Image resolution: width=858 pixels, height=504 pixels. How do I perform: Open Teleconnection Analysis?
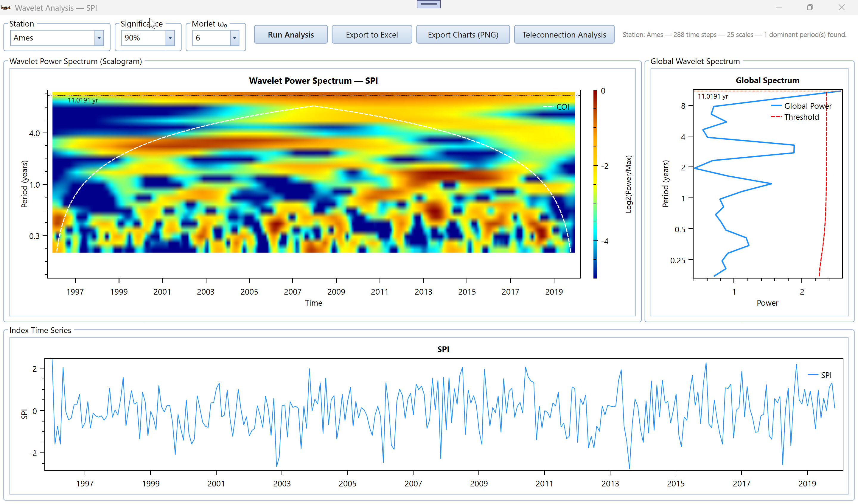[564, 35]
